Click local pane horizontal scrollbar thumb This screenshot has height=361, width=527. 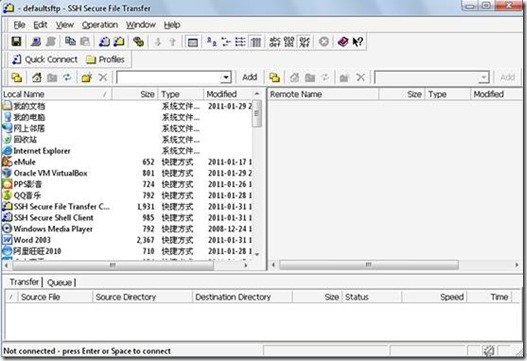click(x=113, y=265)
